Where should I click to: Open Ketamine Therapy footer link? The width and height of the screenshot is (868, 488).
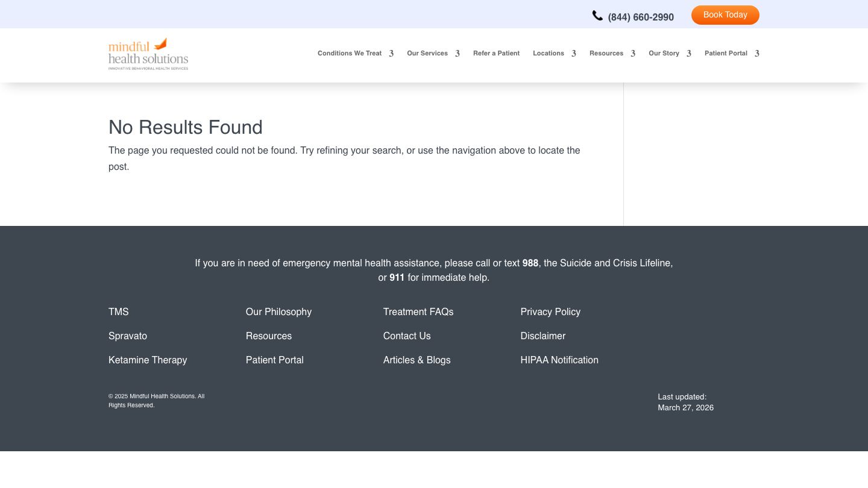(148, 360)
